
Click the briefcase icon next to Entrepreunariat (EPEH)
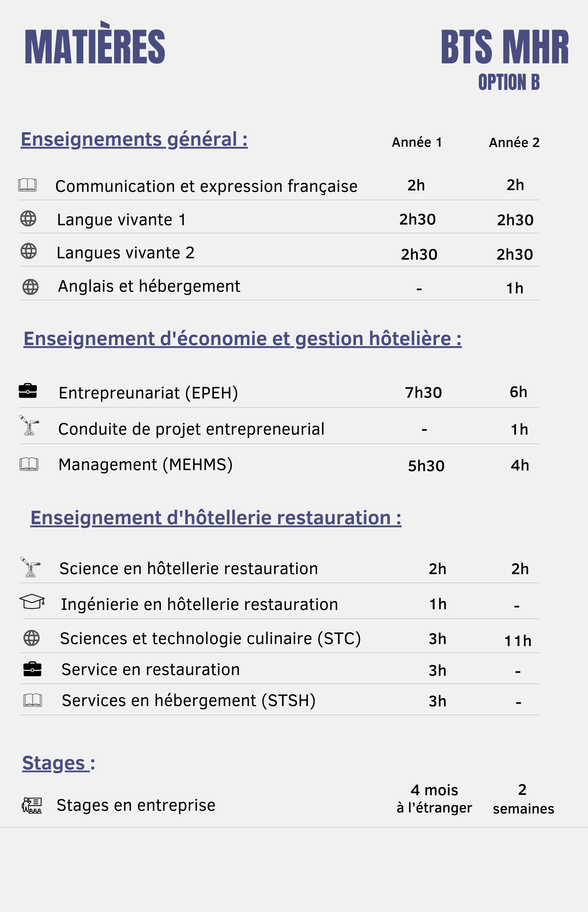(x=28, y=391)
